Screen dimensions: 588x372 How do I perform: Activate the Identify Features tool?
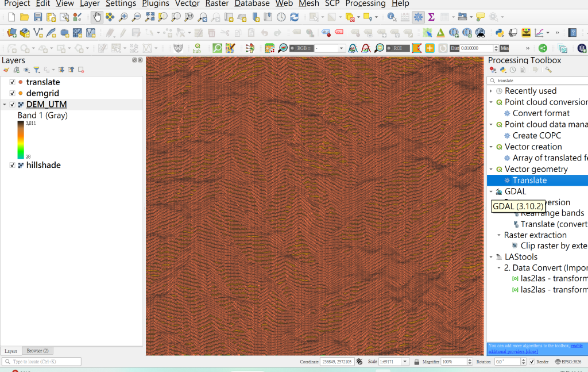point(392,17)
